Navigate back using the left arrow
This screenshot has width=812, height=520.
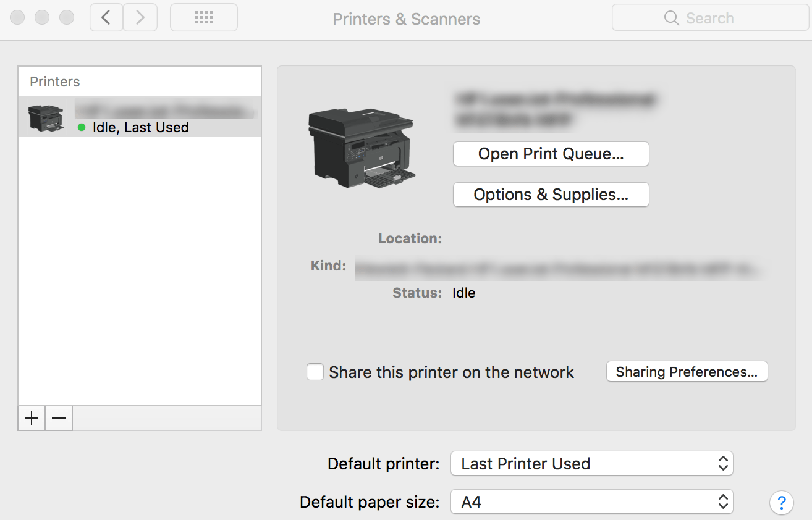coord(106,17)
